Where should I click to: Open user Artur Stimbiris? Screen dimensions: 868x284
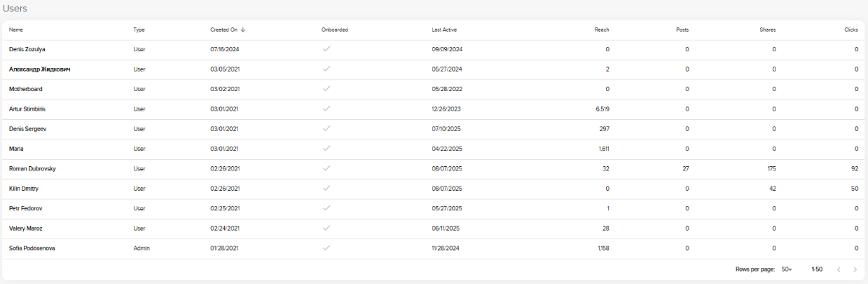[27, 109]
